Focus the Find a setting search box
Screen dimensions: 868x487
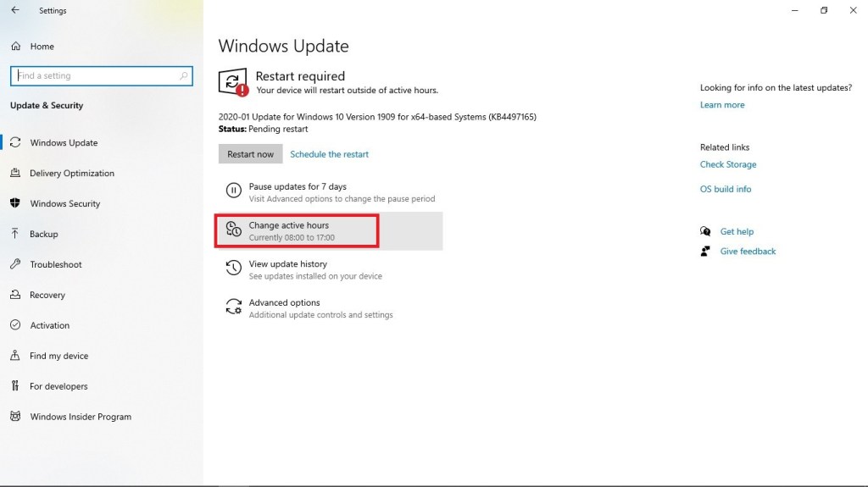[x=93, y=76]
